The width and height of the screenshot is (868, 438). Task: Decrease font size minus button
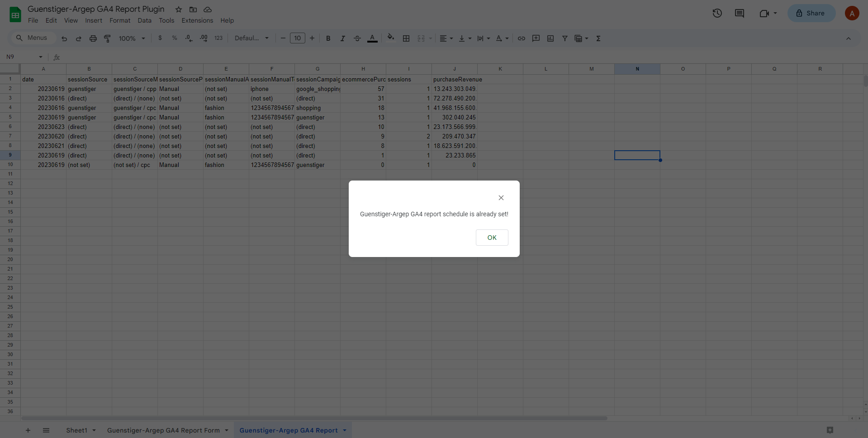[283, 38]
